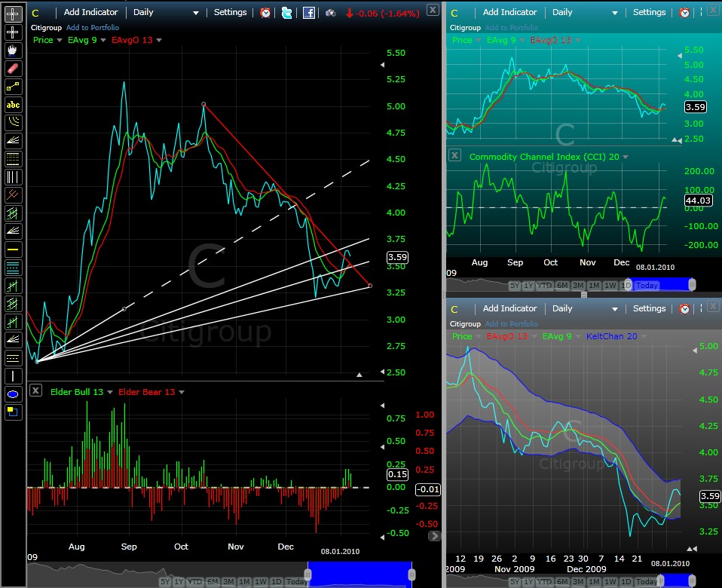This screenshot has width=722, height=588.
Task: Open Add Indicator menu in main chart
Action: (x=90, y=13)
